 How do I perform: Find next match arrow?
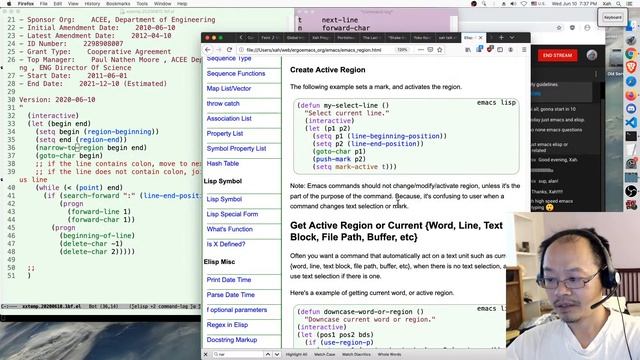coord(277,354)
